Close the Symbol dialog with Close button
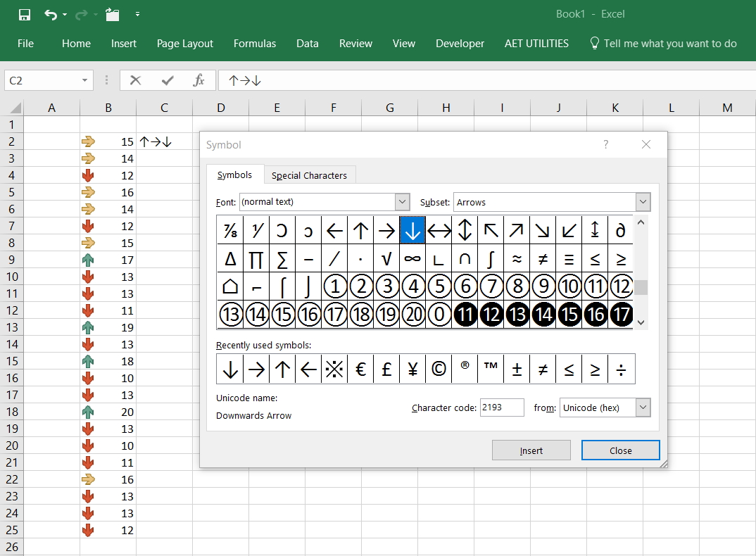Image resolution: width=756 pixels, height=556 pixels. (x=619, y=450)
